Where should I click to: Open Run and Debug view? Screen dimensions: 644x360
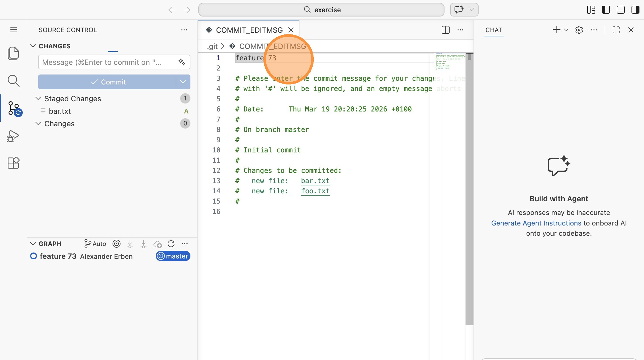coord(13,136)
